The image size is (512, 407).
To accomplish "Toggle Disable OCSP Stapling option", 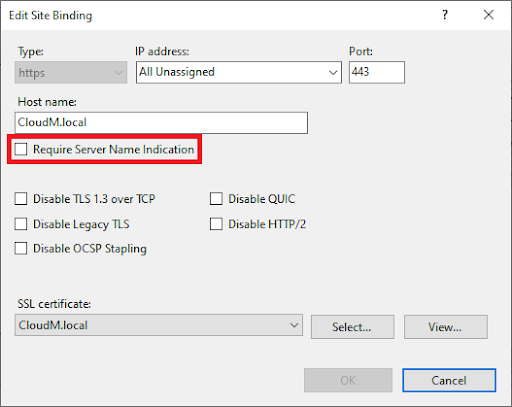I will coord(21,249).
